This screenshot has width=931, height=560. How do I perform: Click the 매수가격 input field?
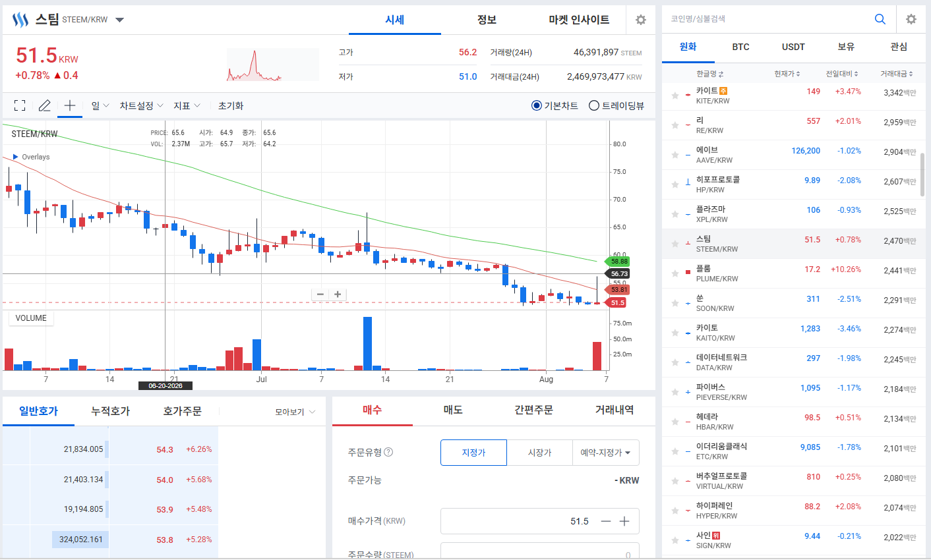pyautogui.click(x=540, y=521)
